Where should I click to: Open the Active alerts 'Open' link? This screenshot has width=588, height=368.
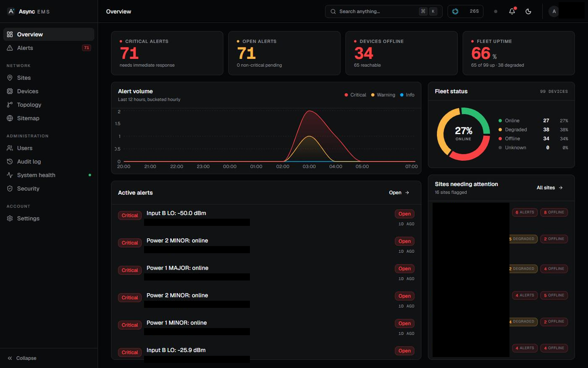click(x=399, y=193)
